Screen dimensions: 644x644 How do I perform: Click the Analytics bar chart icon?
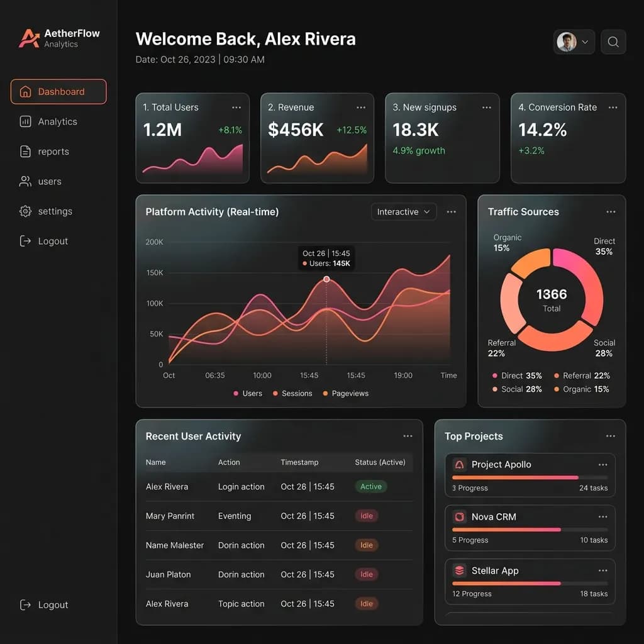click(25, 121)
